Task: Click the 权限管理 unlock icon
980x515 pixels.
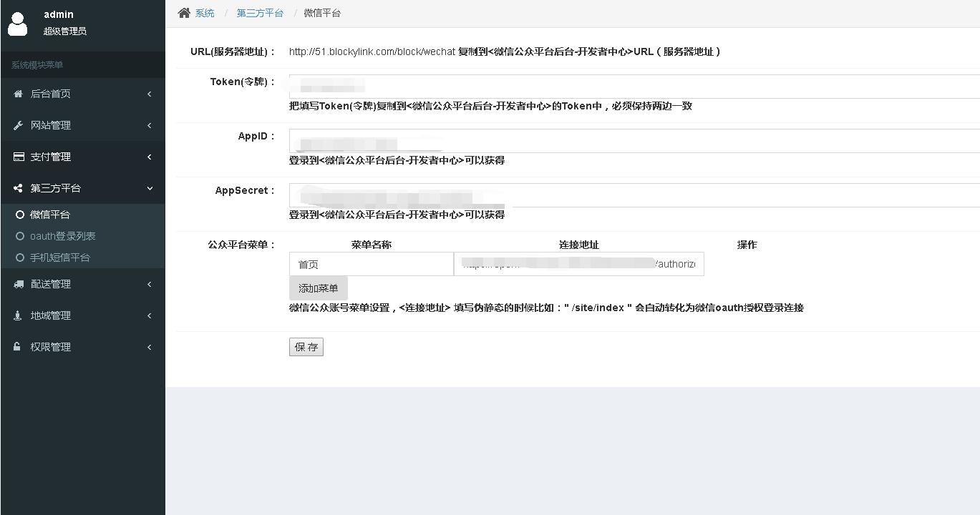Action: pyautogui.click(x=18, y=347)
